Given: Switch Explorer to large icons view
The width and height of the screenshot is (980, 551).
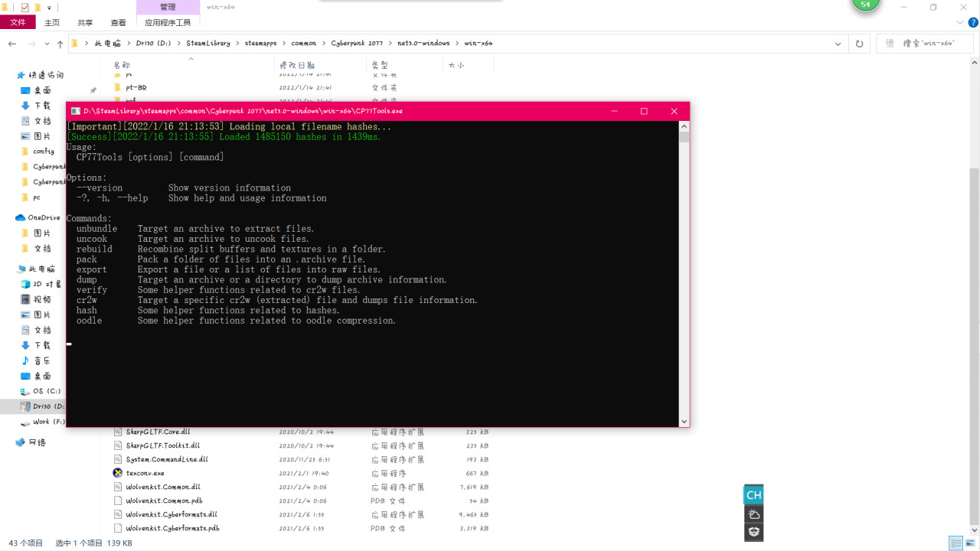Looking at the screenshot, I should tap(970, 543).
